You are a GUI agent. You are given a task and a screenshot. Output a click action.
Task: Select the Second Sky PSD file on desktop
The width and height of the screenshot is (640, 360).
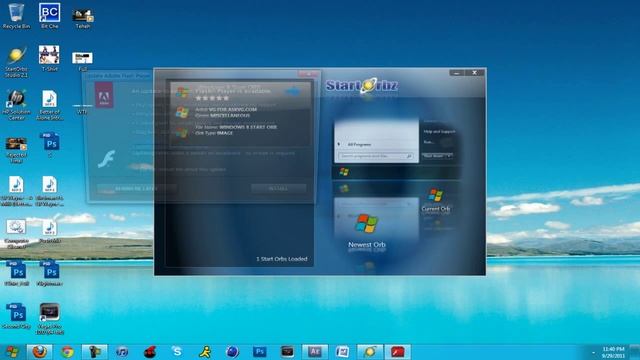(x=16, y=316)
